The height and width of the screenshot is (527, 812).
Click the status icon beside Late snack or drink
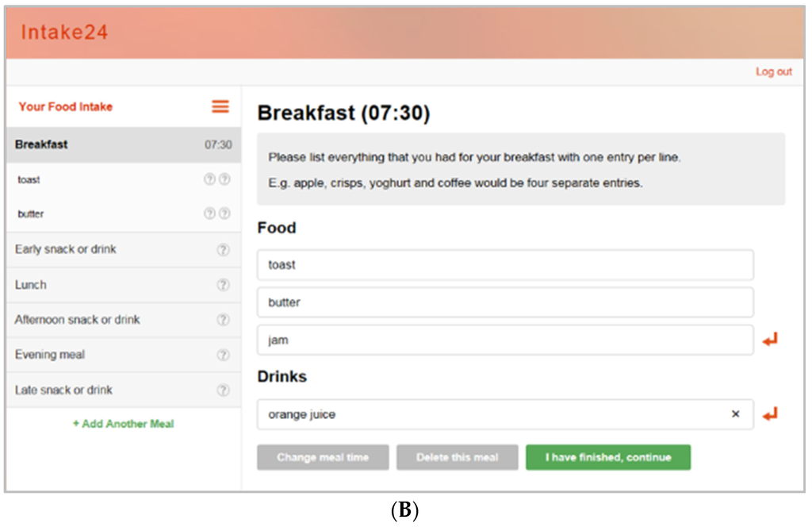[x=223, y=390]
